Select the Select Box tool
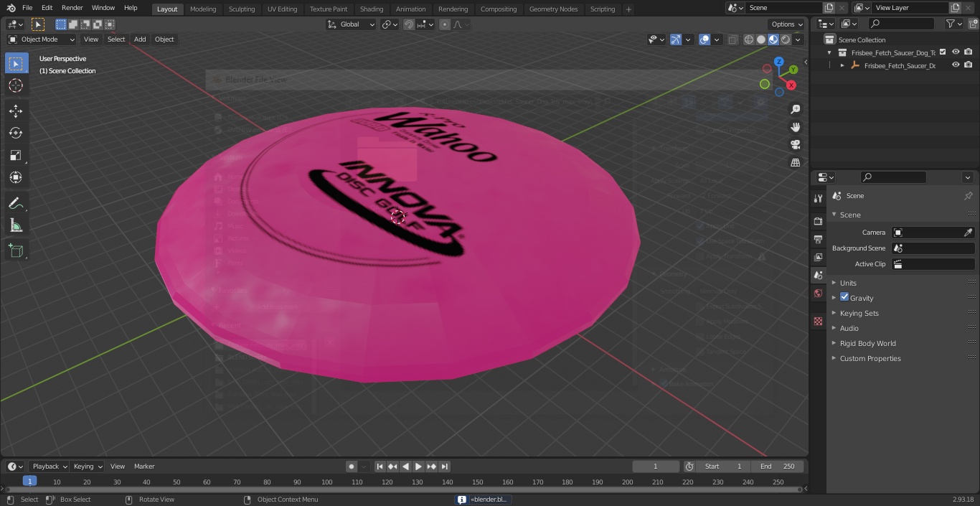The height and width of the screenshot is (506, 980). (16, 63)
